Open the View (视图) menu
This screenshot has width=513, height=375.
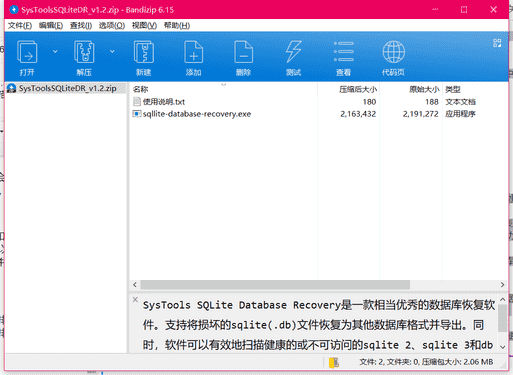click(144, 26)
